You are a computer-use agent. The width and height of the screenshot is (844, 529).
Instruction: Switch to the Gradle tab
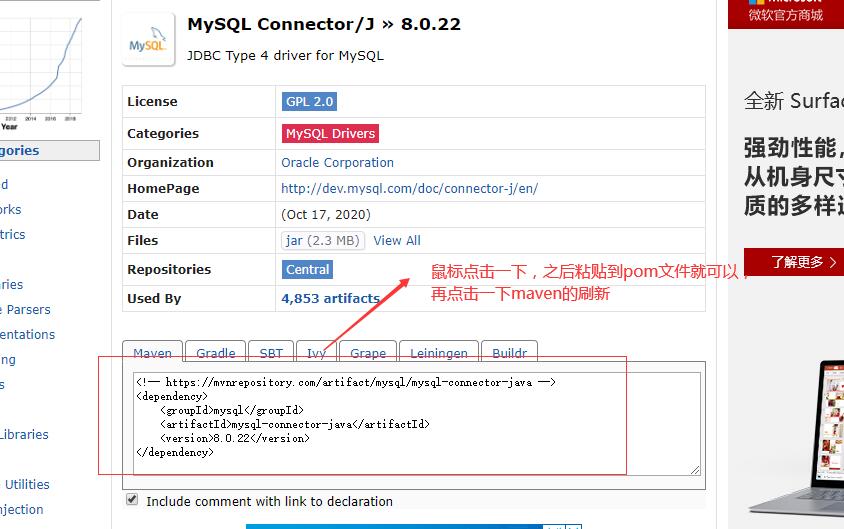pyautogui.click(x=215, y=353)
